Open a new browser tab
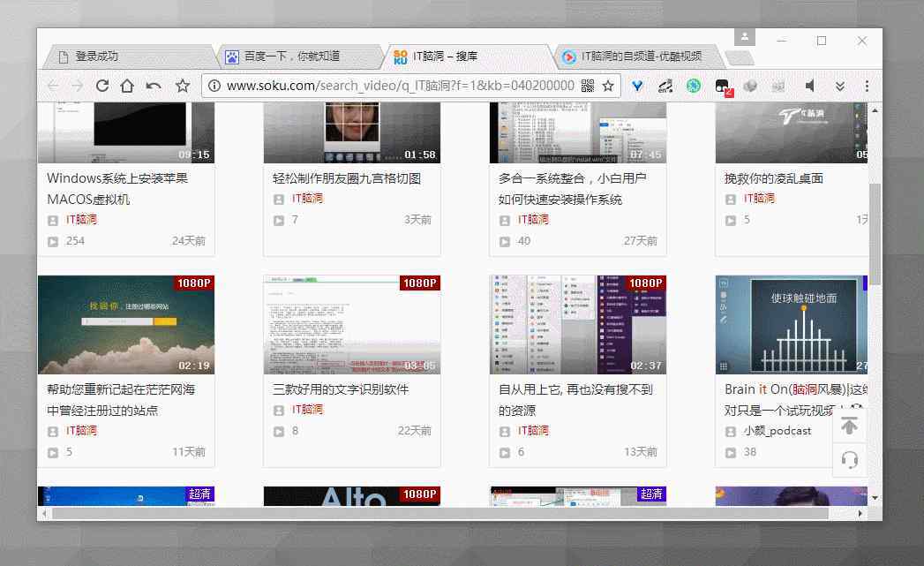This screenshot has height=566, width=924. coord(740,57)
